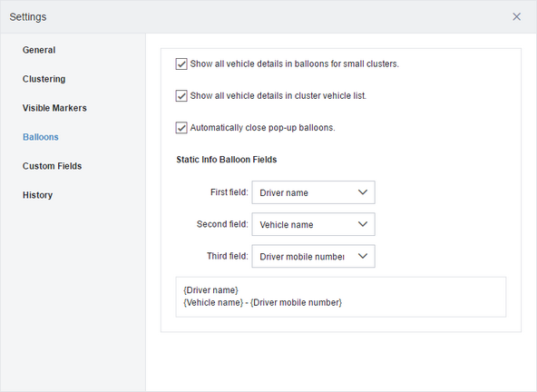The height and width of the screenshot is (392, 537).
Task: Click the balloon format preview text box
Action: click(x=341, y=297)
